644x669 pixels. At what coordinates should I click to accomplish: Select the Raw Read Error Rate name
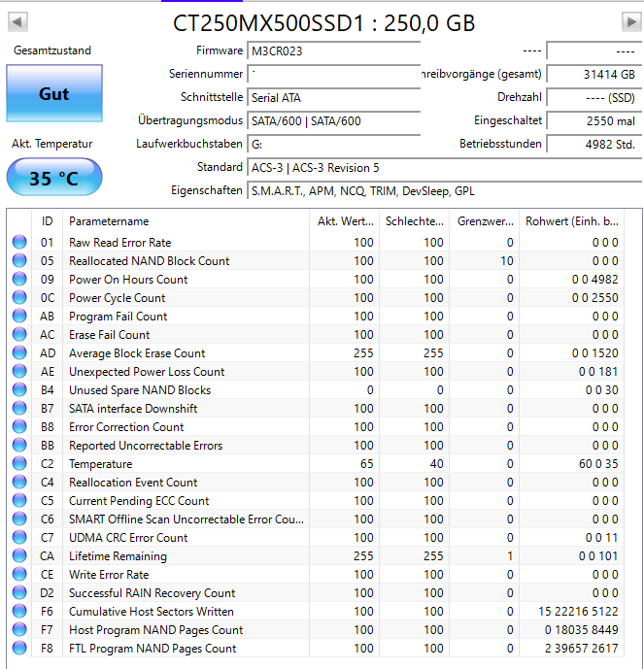coord(119,243)
